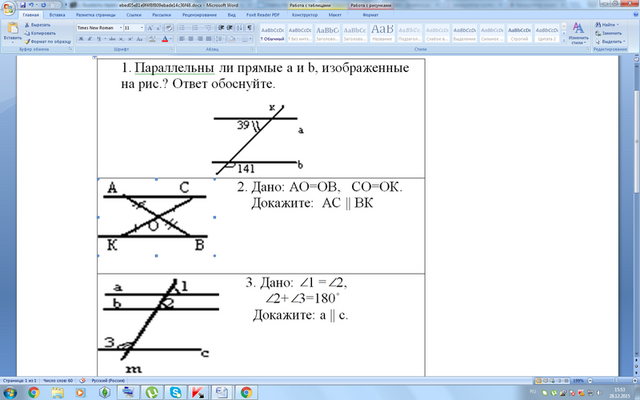Screen dimensions: 640x400
Task: Open the font color dropdown arrow
Action: 171,39
